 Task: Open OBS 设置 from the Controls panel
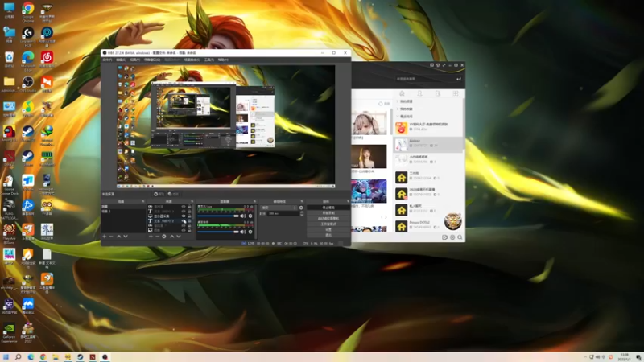tap(328, 229)
